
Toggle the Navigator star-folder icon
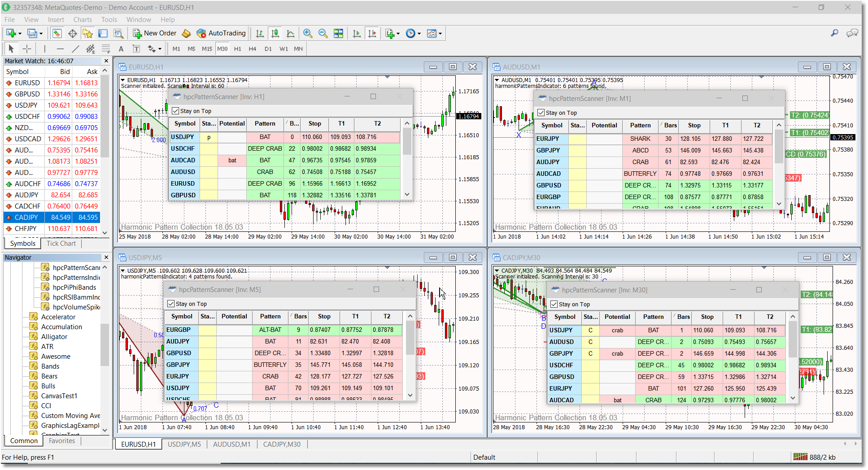87,33
